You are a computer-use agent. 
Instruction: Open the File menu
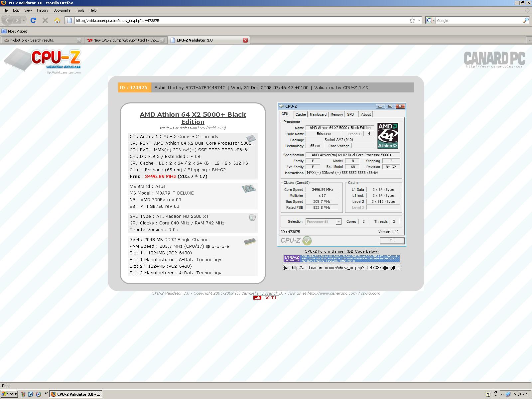click(5, 10)
